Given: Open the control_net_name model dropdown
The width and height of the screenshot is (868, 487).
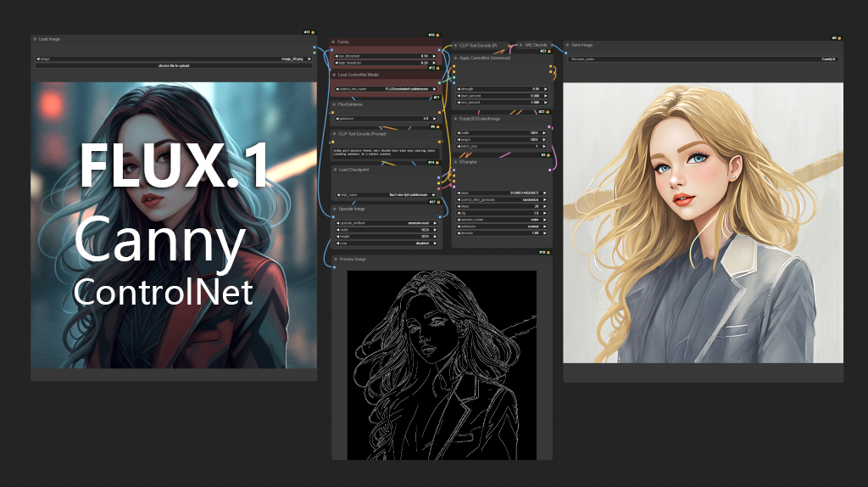Looking at the screenshot, I should coord(386,89).
